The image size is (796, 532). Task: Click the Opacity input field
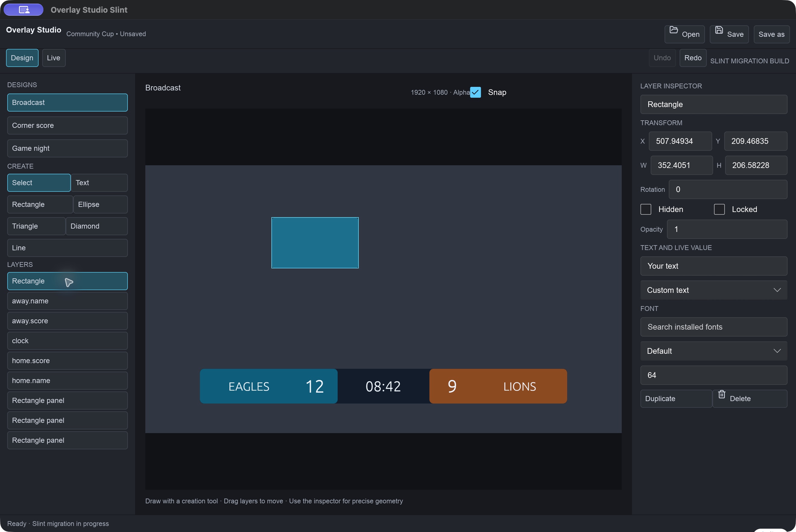pyautogui.click(x=727, y=229)
